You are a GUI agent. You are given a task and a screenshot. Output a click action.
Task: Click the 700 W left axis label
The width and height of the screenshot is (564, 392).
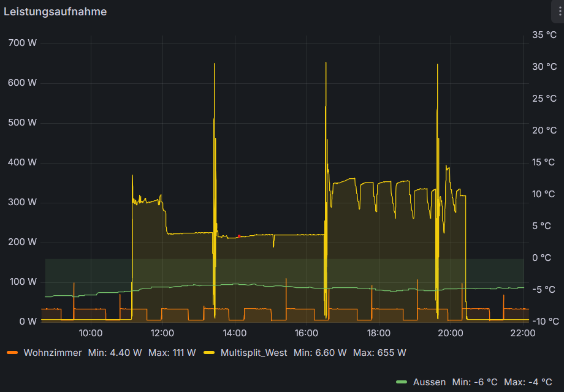(x=23, y=43)
